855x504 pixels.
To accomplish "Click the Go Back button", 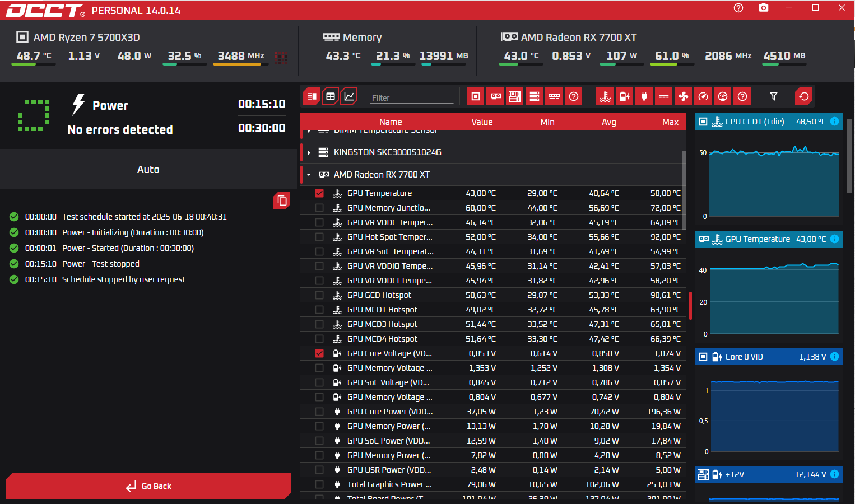I will (x=148, y=486).
